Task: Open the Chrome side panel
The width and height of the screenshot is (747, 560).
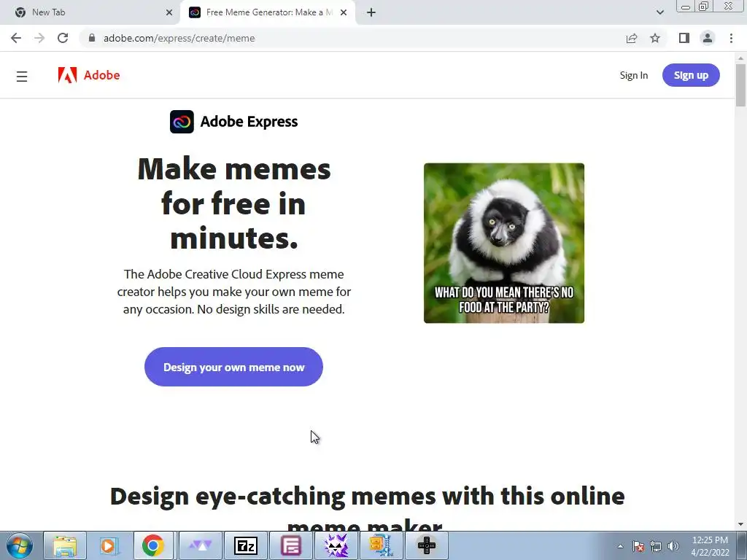Action: (684, 38)
